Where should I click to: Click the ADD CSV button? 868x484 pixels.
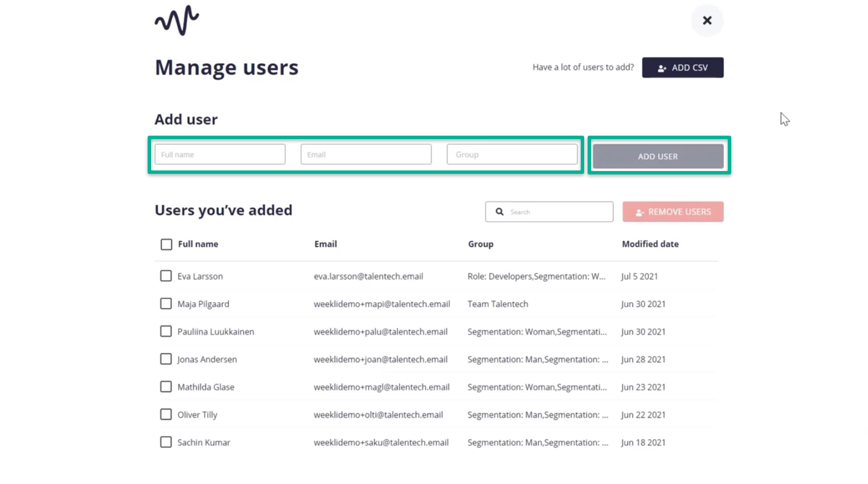pos(683,67)
